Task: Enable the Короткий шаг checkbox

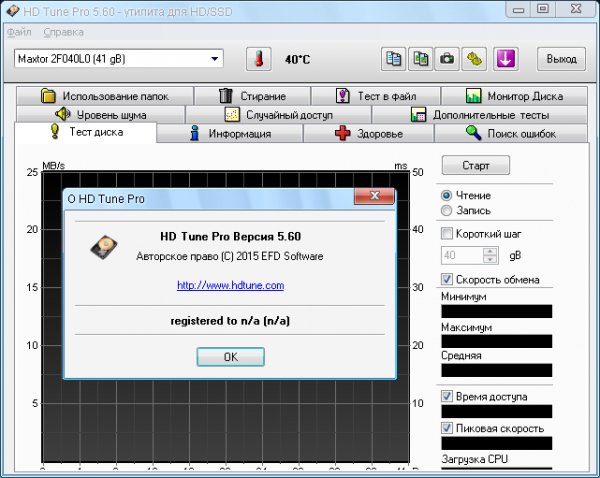Action: pyautogui.click(x=447, y=233)
